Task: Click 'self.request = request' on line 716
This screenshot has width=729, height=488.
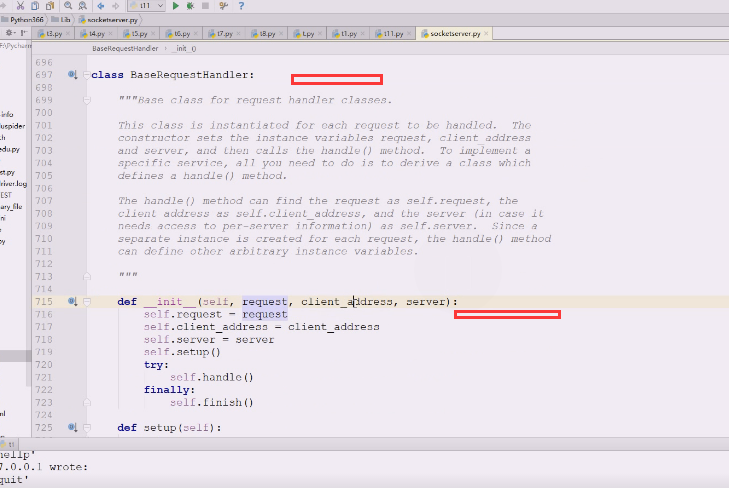Action: [x=216, y=315]
